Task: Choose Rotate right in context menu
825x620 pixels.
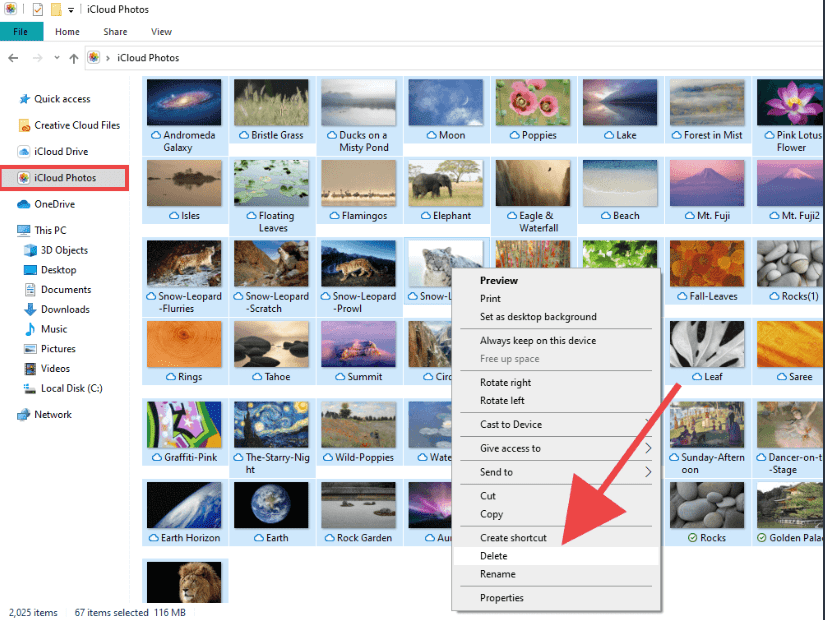Action: pos(556,383)
